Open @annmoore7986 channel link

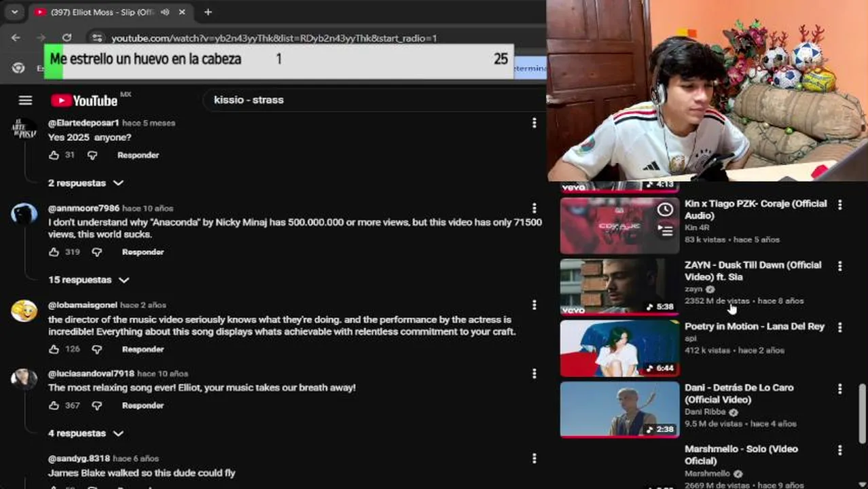pos(84,209)
